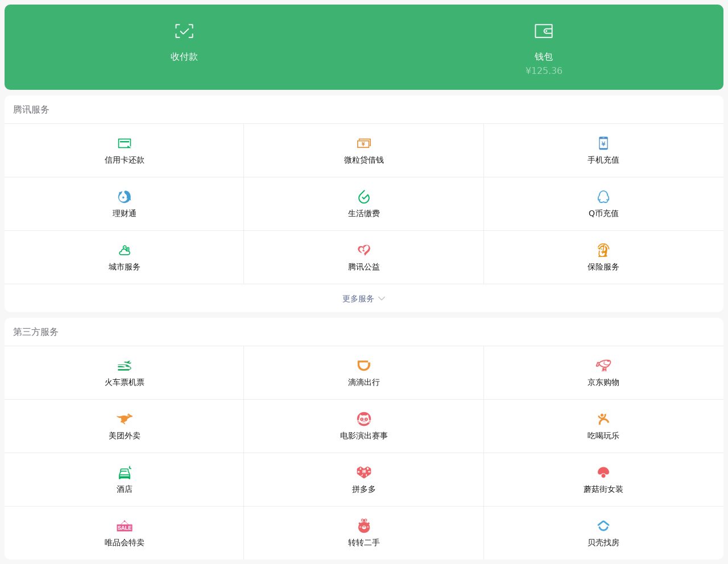Select the 唯品会特卖 SALE icon
Image resolution: width=728 pixels, height=564 pixels.
click(x=125, y=526)
